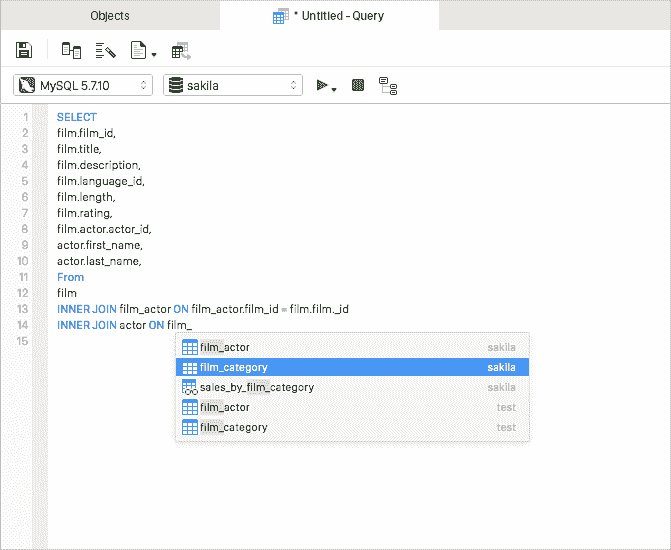Screen dimensions: 671x550
Task: Click the Explain query plan icon
Action: pyautogui.click(x=388, y=86)
